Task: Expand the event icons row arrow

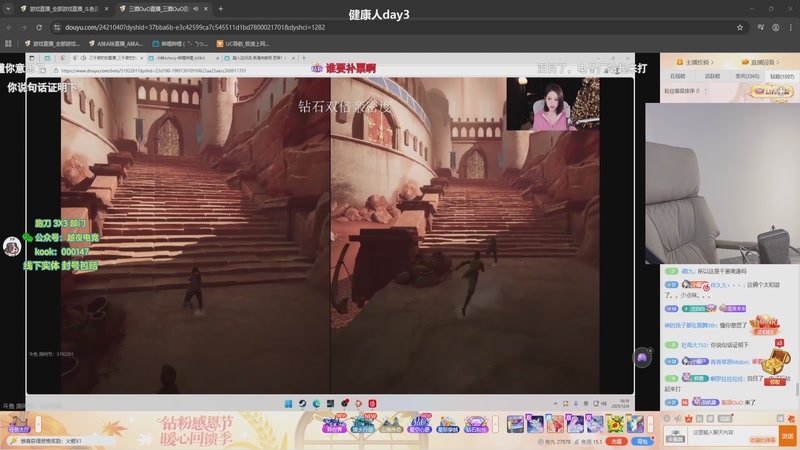Action: (495, 424)
